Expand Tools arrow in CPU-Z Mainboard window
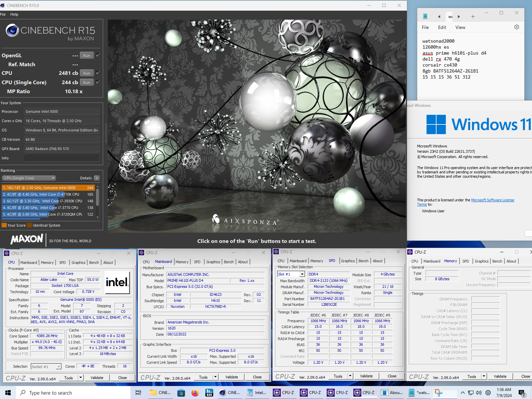 coord(216,377)
